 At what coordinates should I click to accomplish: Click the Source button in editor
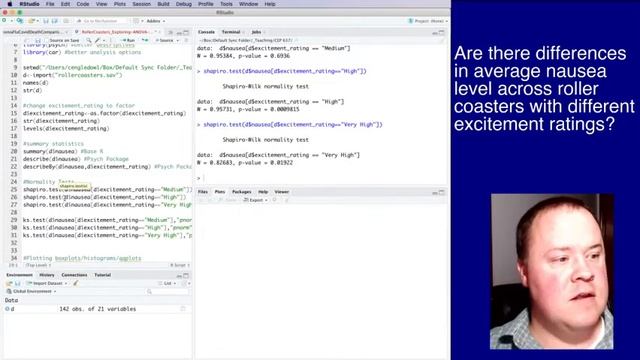pos(164,40)
